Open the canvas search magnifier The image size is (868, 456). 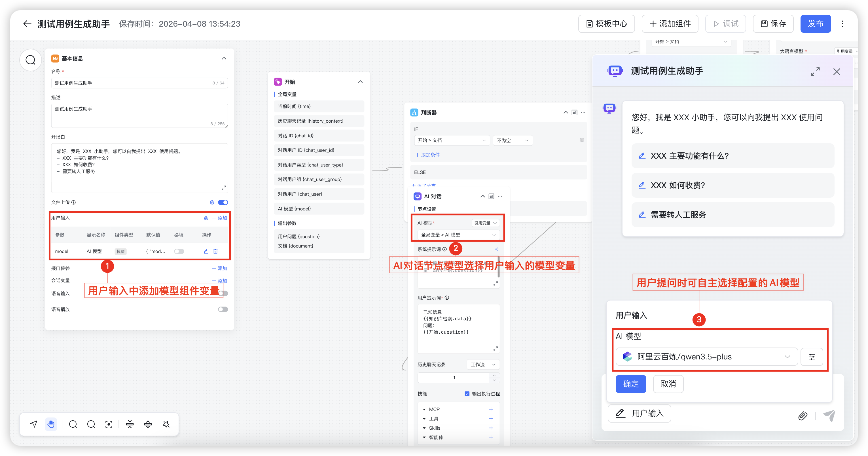pyautogui.click(x=30, y=59)
